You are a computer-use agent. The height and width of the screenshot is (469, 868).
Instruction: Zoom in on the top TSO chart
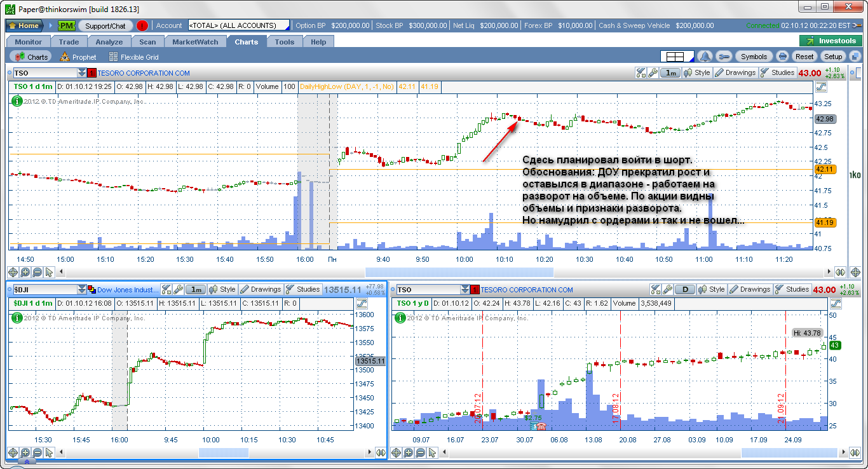click(25, 272)
